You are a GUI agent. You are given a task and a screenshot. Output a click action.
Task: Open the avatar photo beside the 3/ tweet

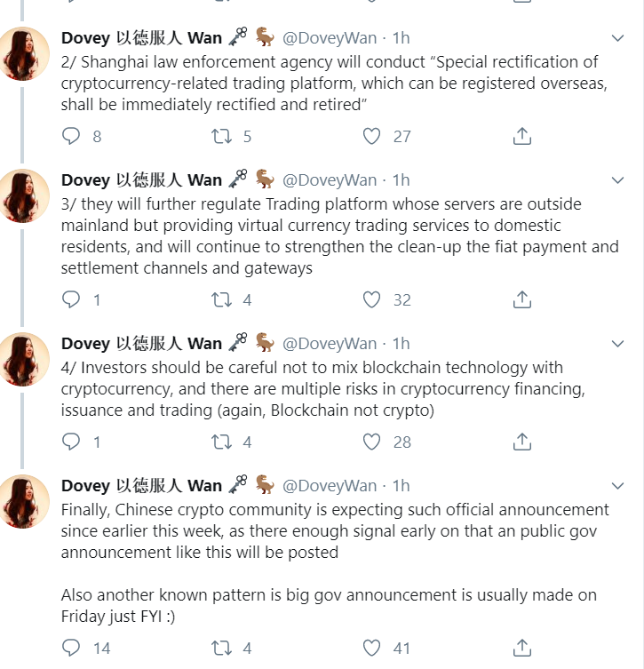[x=23, y=195]
